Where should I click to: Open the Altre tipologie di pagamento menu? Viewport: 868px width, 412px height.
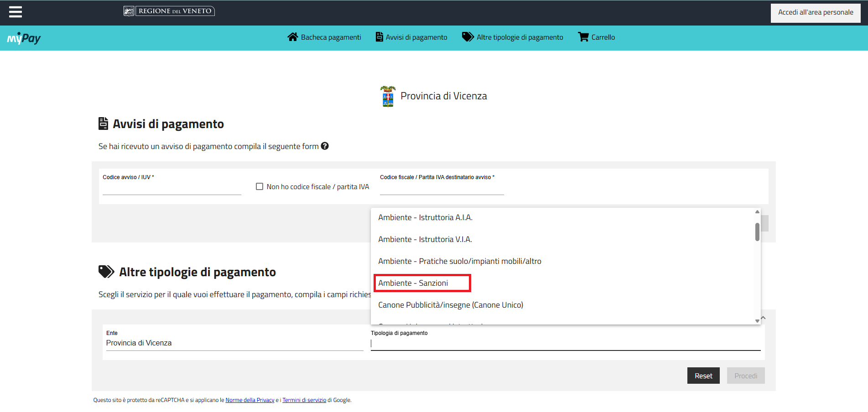[520, 37]
